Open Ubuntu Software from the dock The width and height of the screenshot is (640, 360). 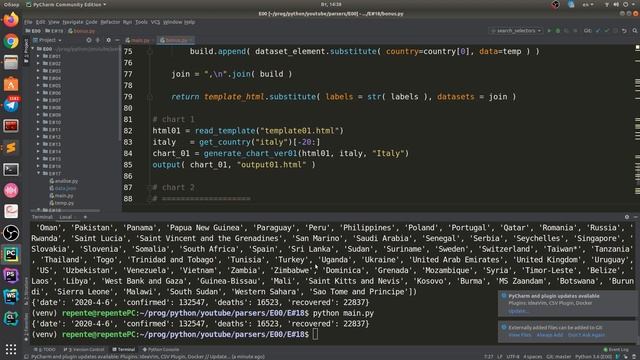(11, 84)
